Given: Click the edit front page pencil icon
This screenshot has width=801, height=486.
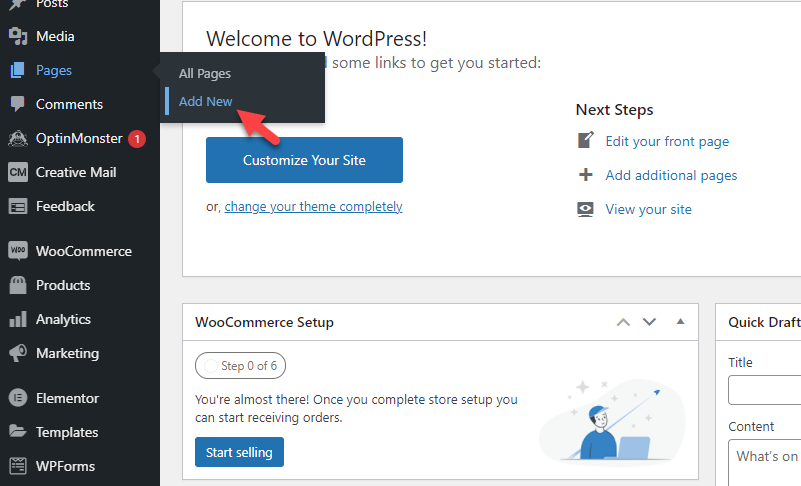Looking at the screenshot, I should (585, 141).
